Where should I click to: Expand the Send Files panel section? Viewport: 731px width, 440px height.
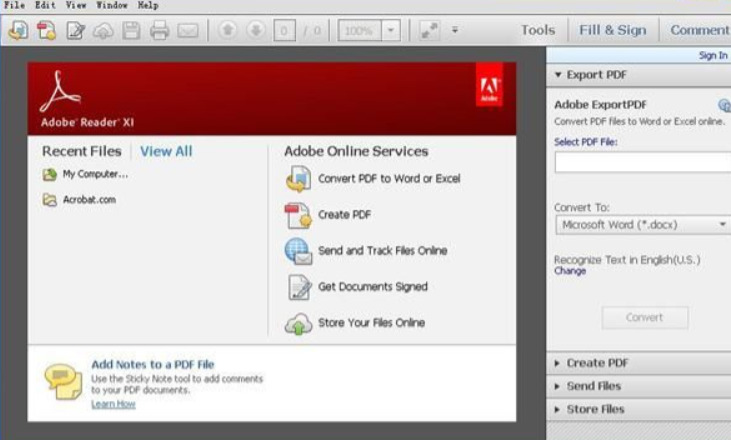tap(639, 386)
